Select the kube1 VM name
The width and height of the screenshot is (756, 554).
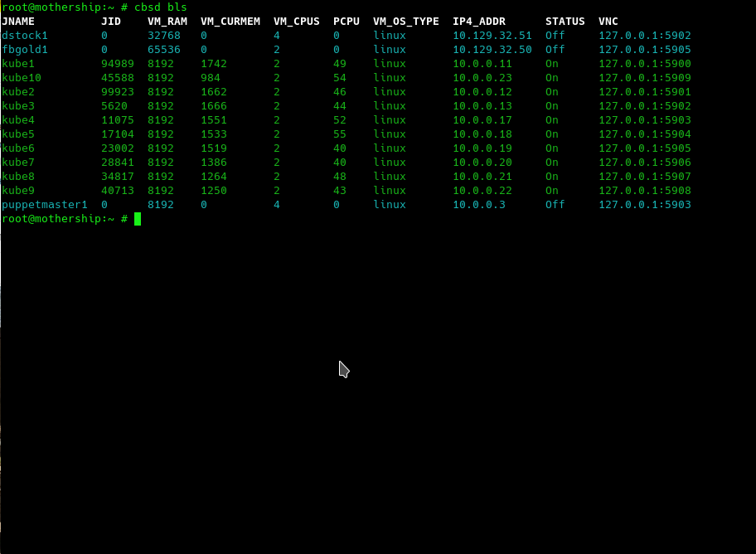click(18, 63)
